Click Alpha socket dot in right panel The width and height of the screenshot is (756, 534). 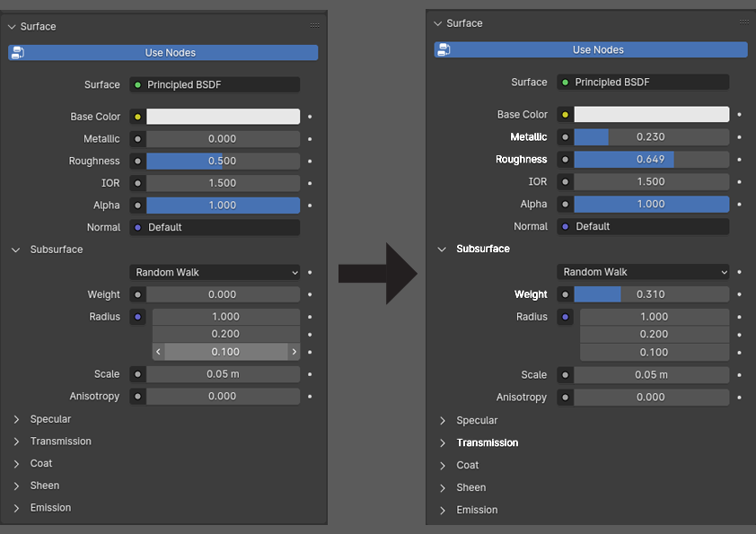[565, 205]
